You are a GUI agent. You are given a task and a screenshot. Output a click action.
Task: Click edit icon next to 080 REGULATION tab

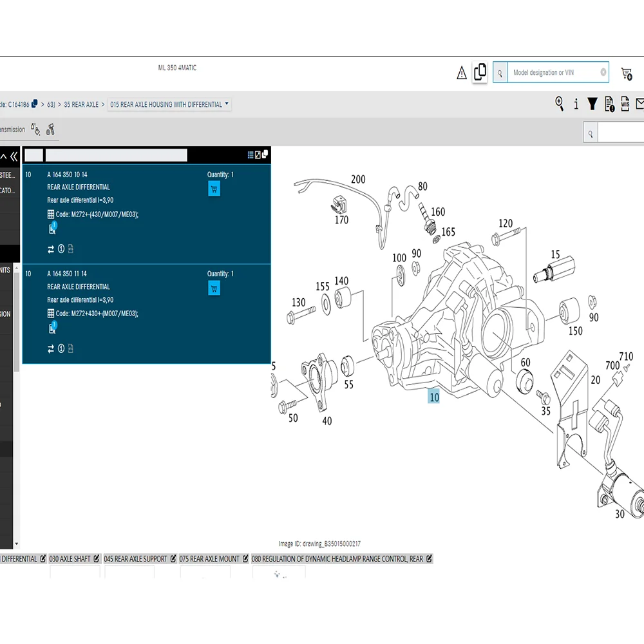pos(429,558)
